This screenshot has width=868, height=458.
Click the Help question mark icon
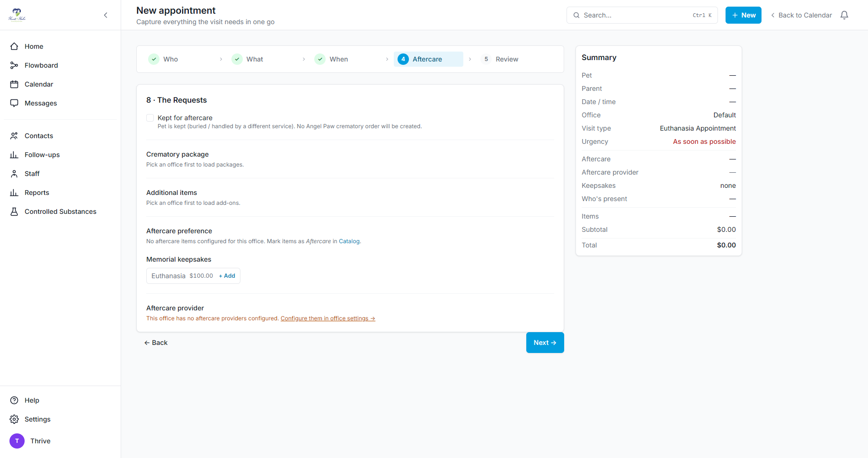coord(14,400)
